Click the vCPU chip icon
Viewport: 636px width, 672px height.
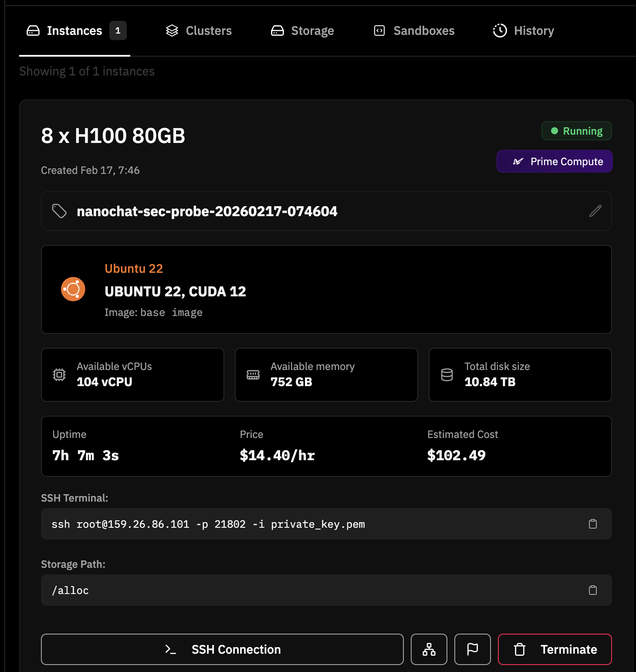[x=59, y=375]
